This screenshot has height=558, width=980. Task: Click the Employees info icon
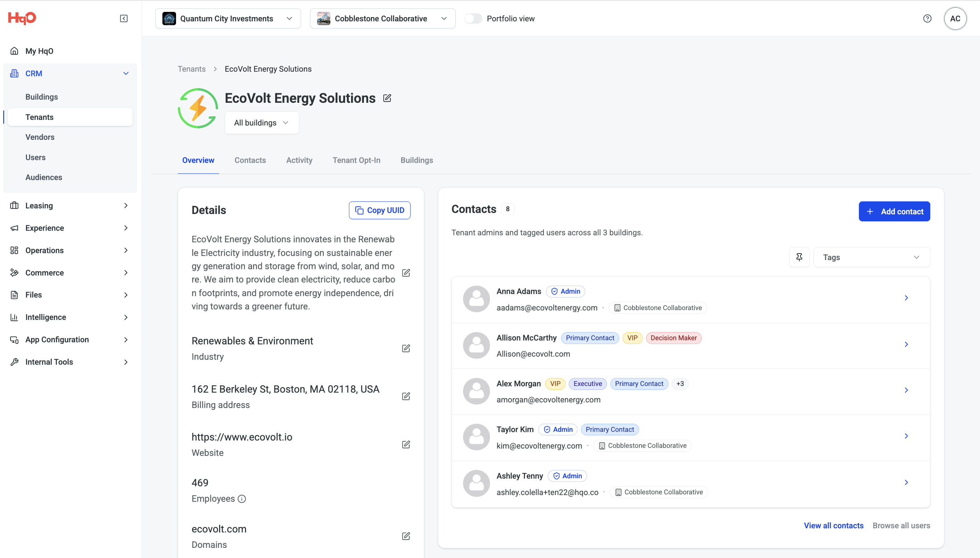[241, 499]
